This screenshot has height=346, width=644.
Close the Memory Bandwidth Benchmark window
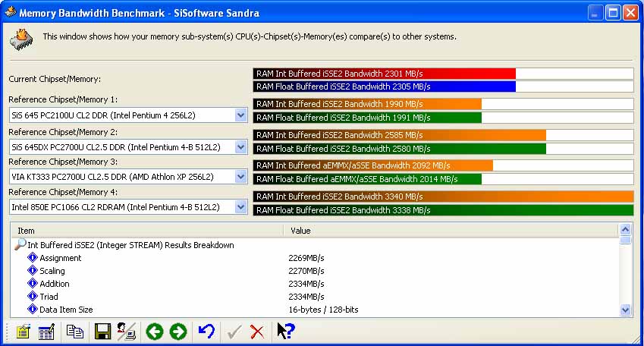[631, 13]
